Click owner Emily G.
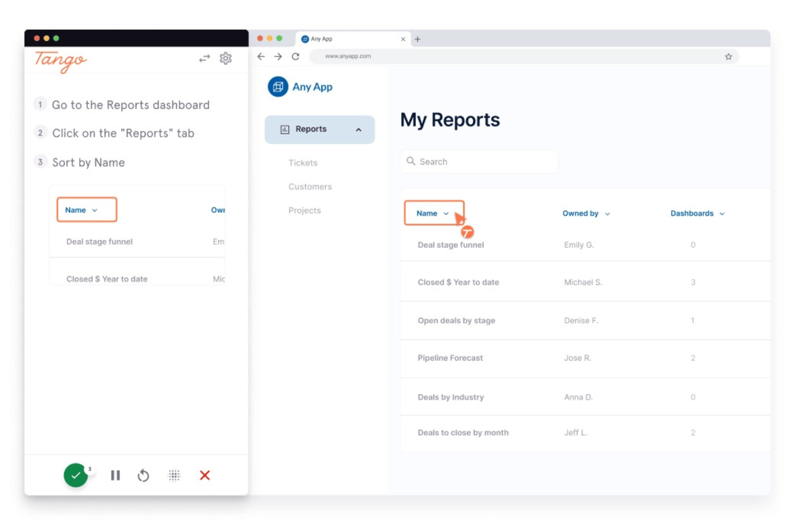This screenshot has height=532, width=798. (579, 245)
